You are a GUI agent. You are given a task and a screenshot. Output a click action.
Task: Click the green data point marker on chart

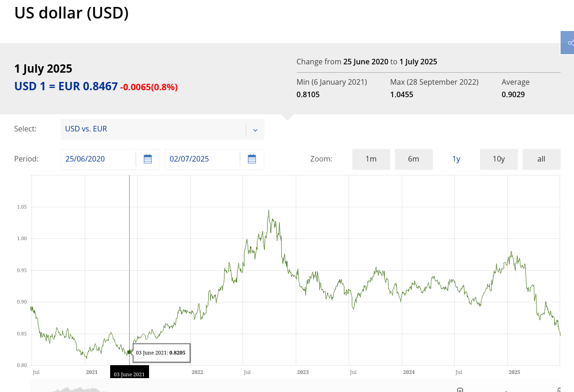pos(129,352)
